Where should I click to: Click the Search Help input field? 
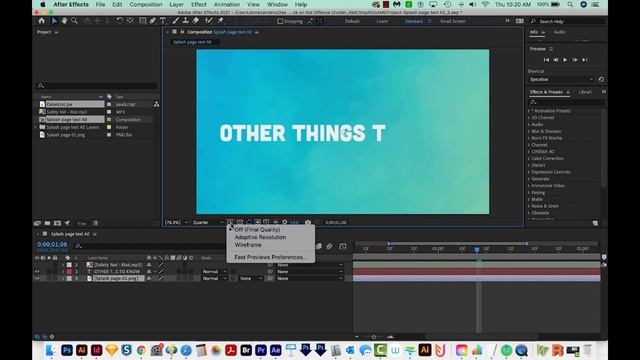coord(568,21)
